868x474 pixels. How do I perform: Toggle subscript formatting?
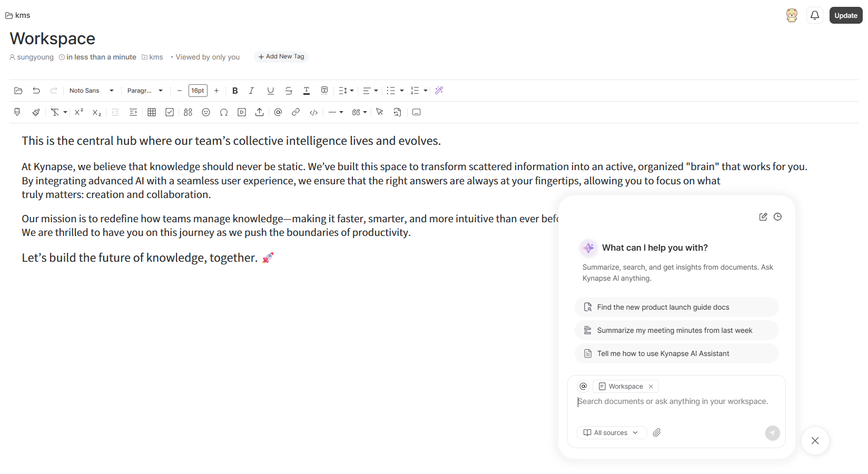pyautogui.click(x=97, y=112)
